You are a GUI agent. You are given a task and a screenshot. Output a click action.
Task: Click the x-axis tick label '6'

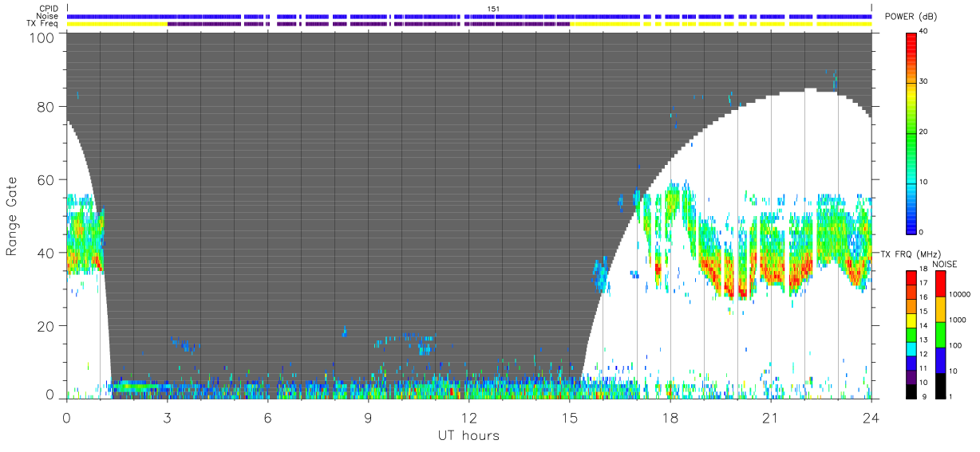(268, 418)
